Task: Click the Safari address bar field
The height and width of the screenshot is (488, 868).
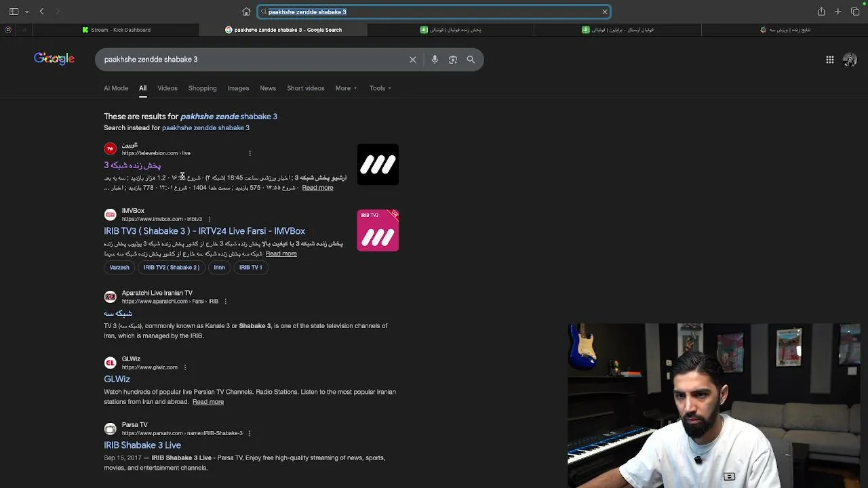Action: pos(434,12)
